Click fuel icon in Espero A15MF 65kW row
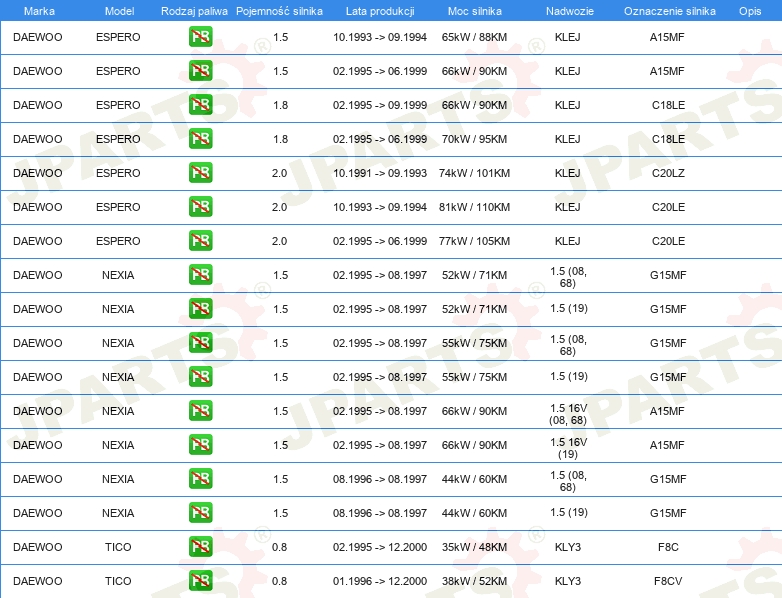This screenshot has width=782, height=598. [x=200, y=37]
